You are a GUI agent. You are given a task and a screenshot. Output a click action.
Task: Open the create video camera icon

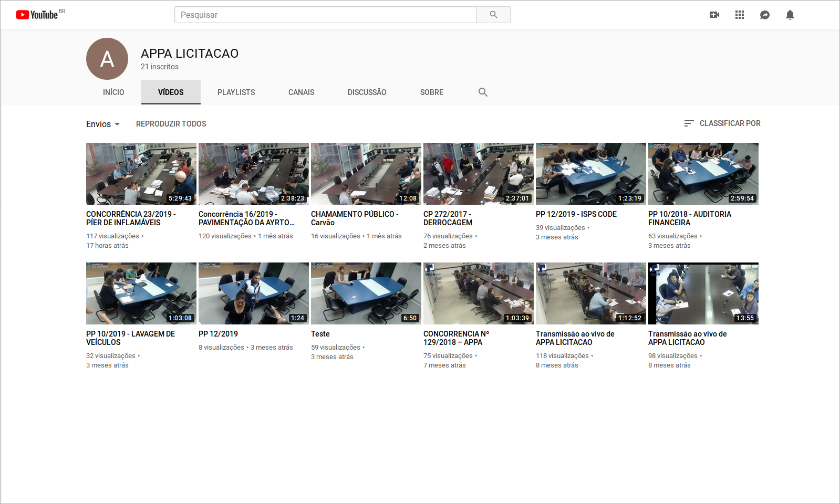(x=714, y=15)
